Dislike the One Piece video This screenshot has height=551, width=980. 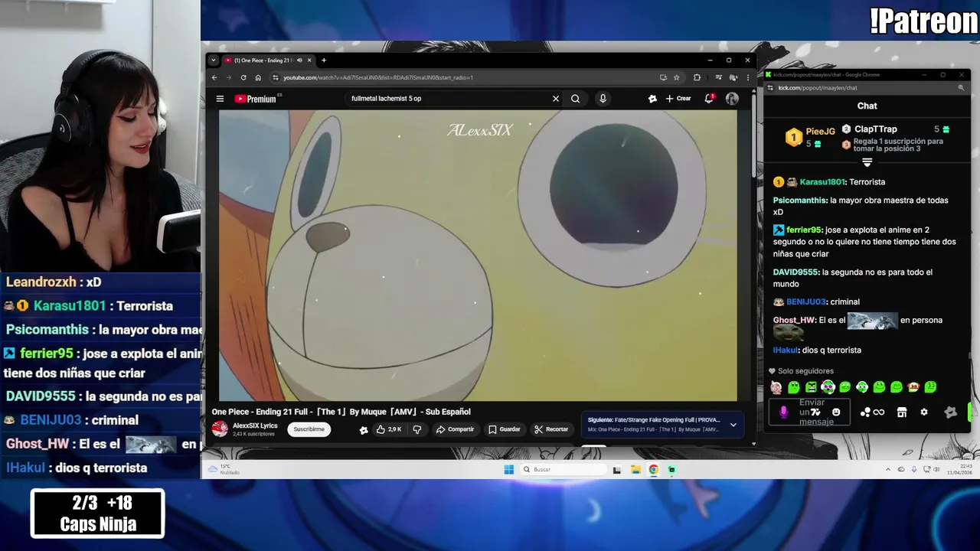coord(417,429)
